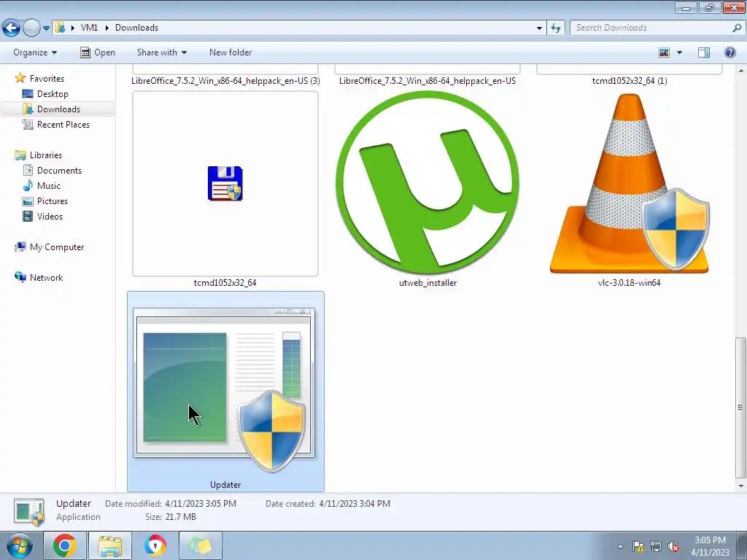Image resolution: width=747 pixels, height=560 pixels.
Task: Open the Videos library
Action: (50, 216)
